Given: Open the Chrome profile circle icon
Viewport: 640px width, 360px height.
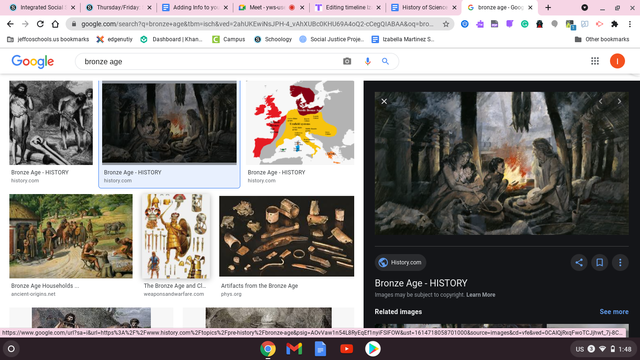Looking at the screenshot, I should [x=584, y=7].
